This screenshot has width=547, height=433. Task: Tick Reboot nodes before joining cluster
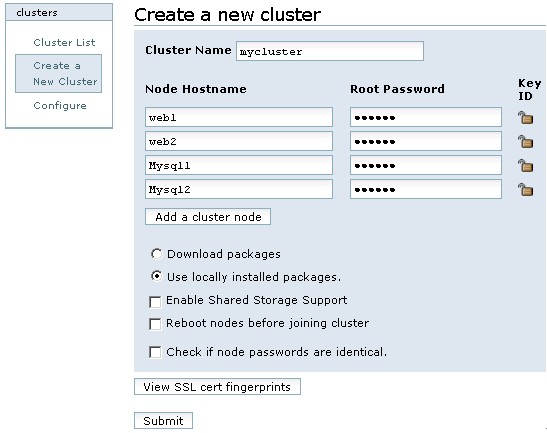click(x=155, y=324)
